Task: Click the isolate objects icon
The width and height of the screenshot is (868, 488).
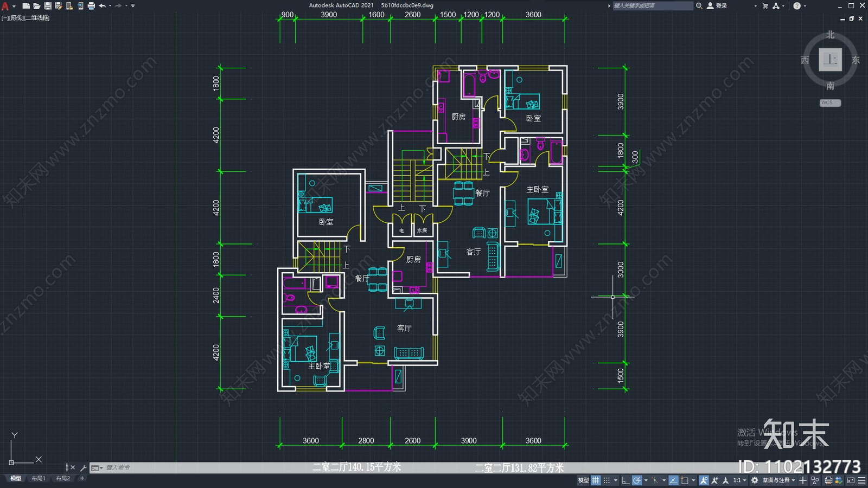Action: click(815, 480)
